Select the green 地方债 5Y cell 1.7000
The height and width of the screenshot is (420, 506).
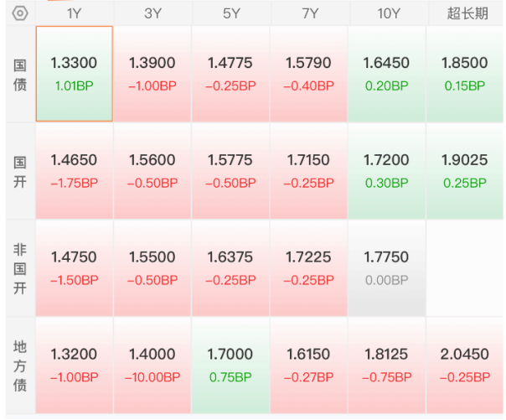point(230,366)
